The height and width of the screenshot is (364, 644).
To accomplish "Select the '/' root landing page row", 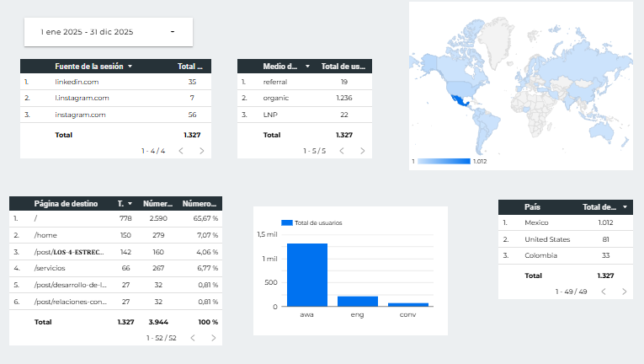I will click(x=115, y=218).
